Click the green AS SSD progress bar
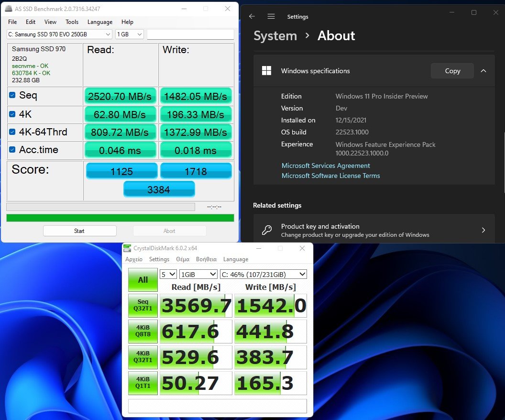Screen dimensions: 505x420 (x=120, y=218)
